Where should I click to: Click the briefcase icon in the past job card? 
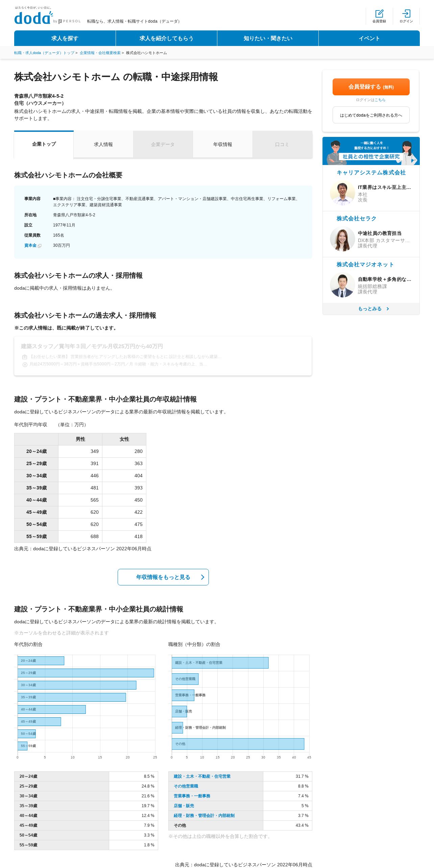coord(25,357)
